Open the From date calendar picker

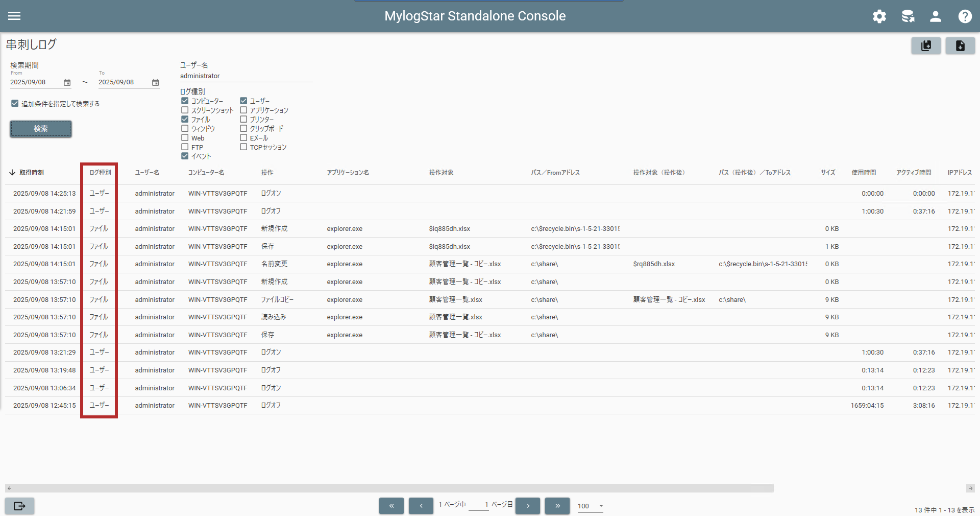(67, 83)
